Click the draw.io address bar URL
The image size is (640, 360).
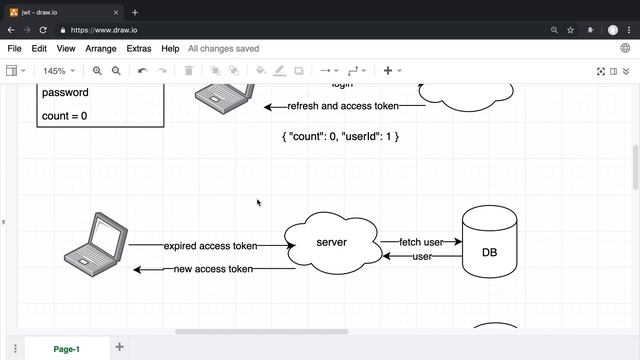[104, 30]
